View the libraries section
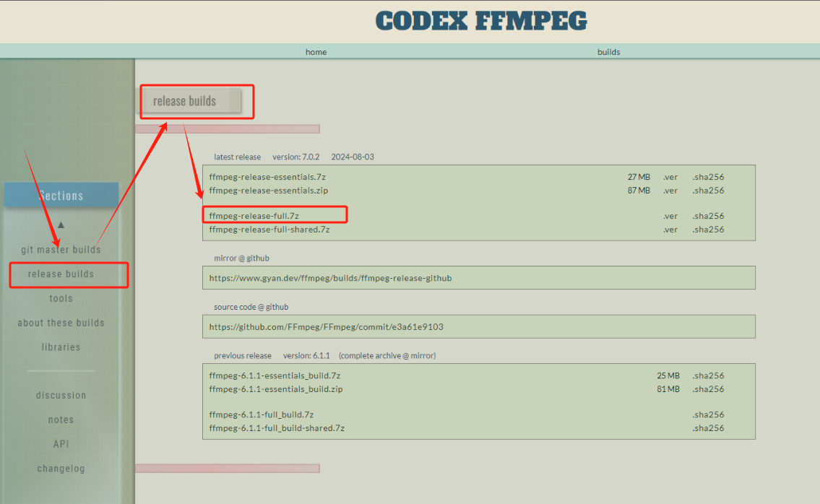The image size is (820, 504). [61, 347]
